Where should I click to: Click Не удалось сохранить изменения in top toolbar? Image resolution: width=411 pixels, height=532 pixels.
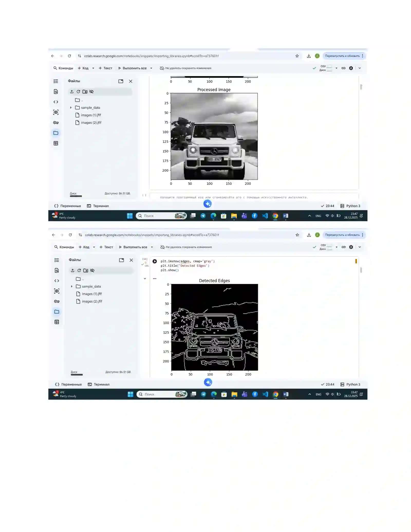point(185,68)
